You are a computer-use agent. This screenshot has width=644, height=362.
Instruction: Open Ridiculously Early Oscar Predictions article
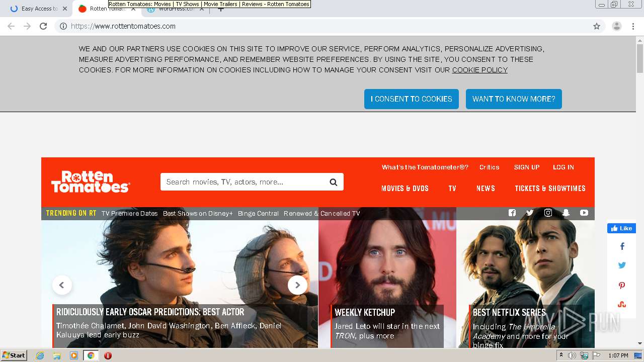click(150, 312)
